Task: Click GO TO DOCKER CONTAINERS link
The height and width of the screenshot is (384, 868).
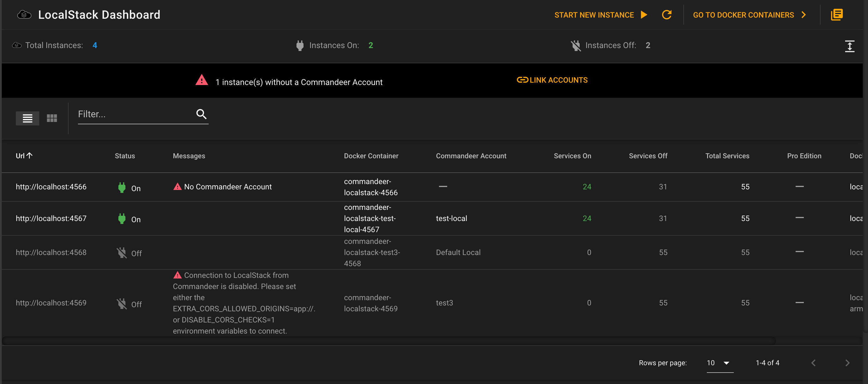Action: click(750, 15)
